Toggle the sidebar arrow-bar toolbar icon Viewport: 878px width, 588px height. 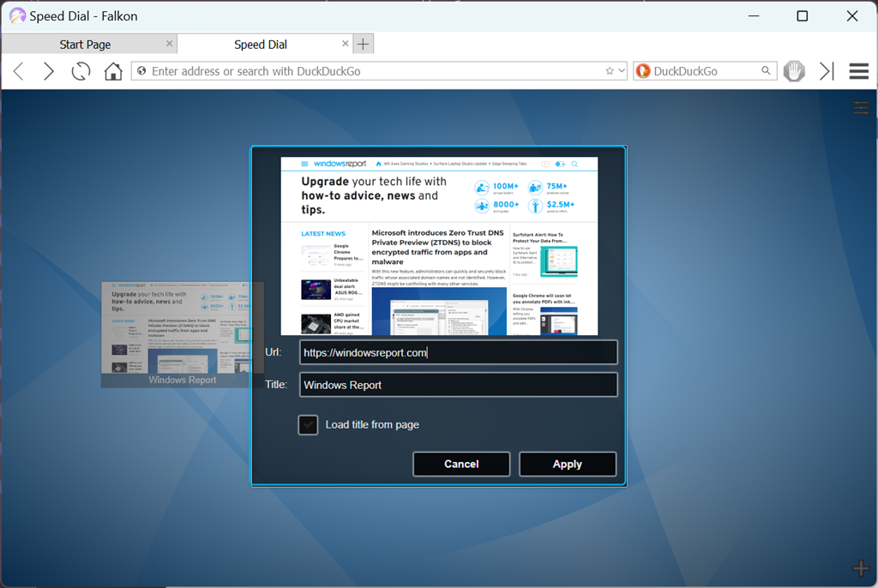tap(827, 71)
